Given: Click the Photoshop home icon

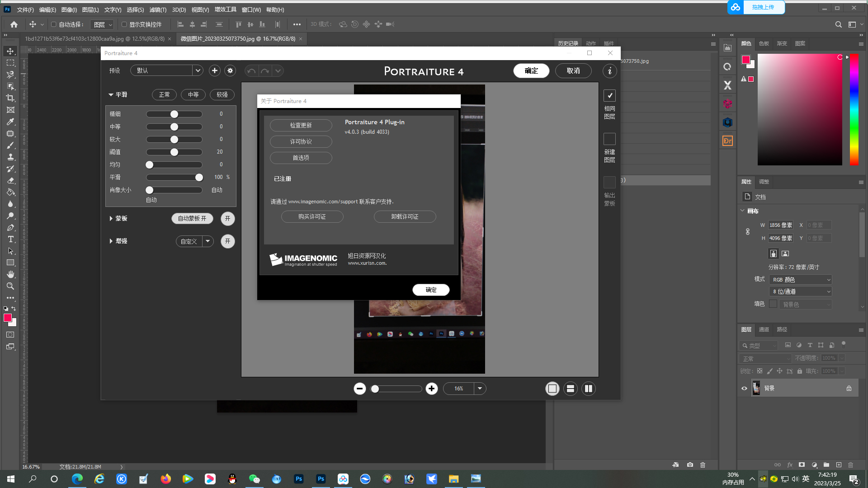Looking at the screenshot, I should (14, 24).
